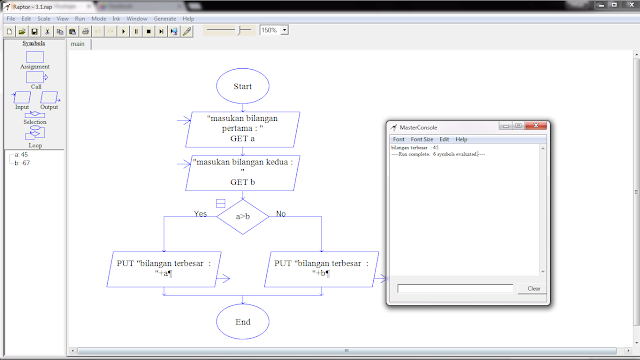640x360 pixels.
Task: Select the Start oval
Action: coord(243,86)
